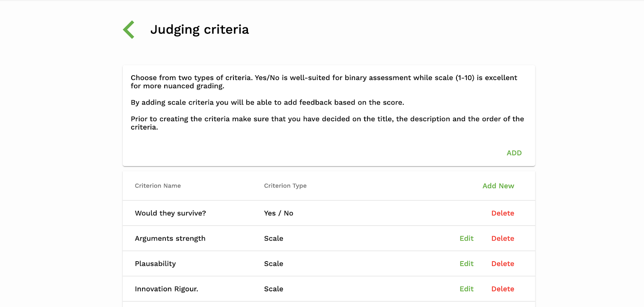Click the green back arrow icon
644x307 pixels.
click(129, 30)
